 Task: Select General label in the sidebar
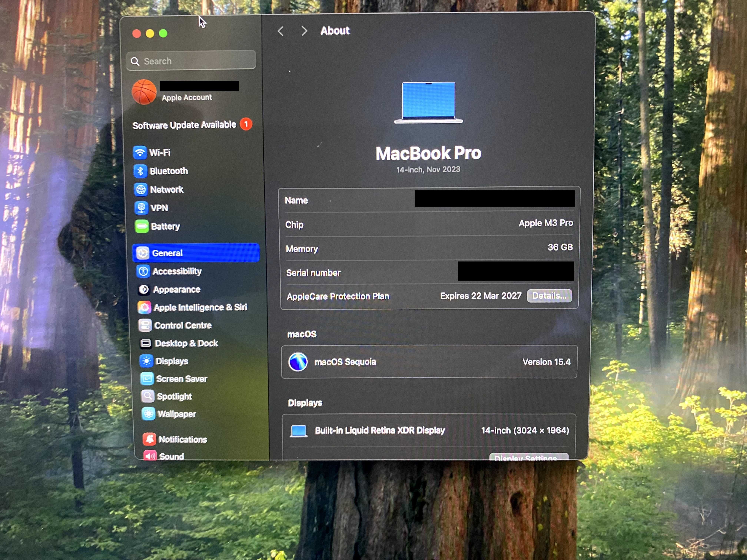coord(167,253)
